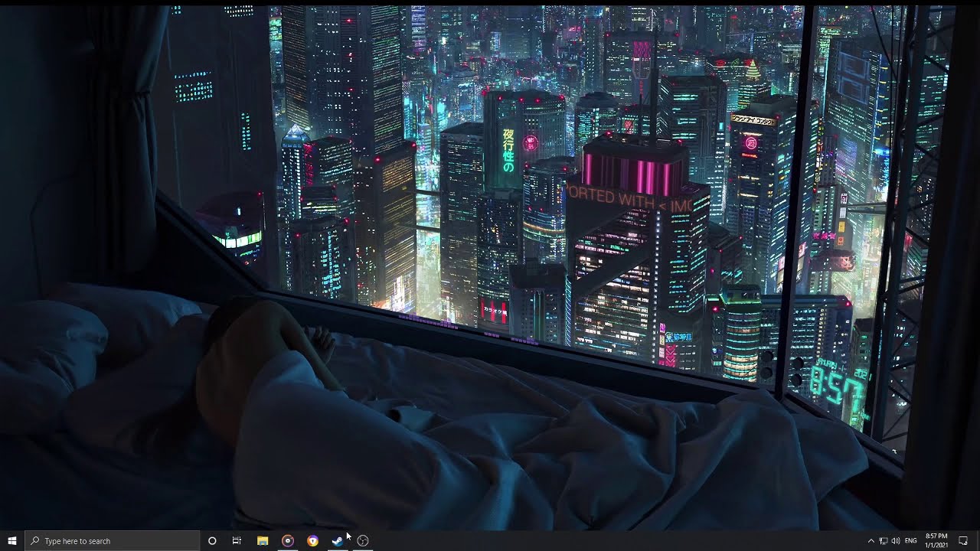Open the OBS Studio taskbar icon
Screen dimensions: 980x551
click(363, 541)
